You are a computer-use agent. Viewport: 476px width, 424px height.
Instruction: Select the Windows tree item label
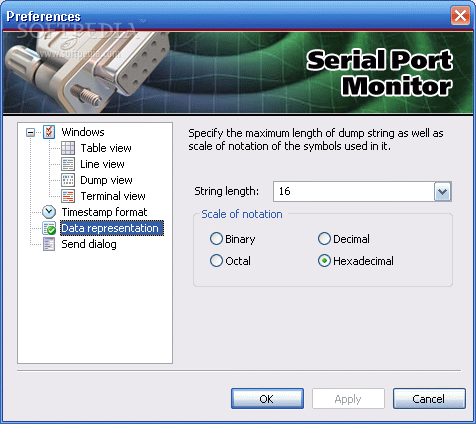pos(83,132)
